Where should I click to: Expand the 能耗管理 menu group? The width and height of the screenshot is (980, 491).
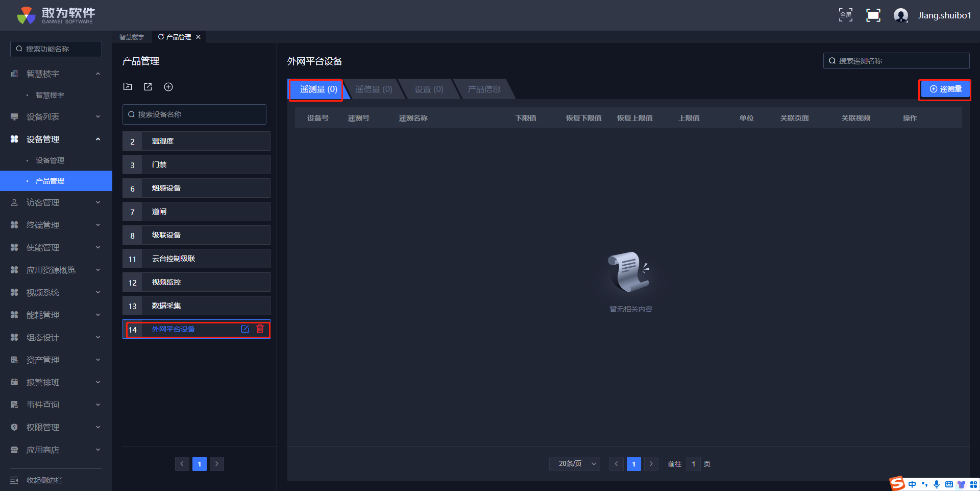pos(98,315)
